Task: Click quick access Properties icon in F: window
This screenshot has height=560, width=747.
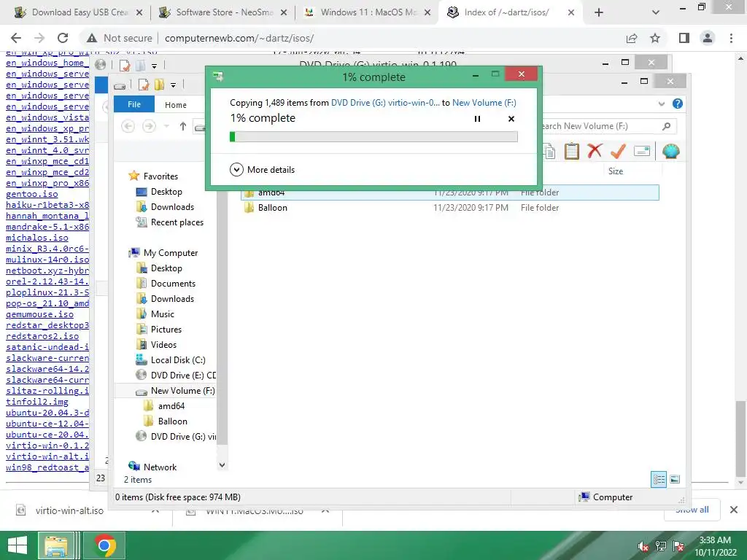Action: point(144,85)
